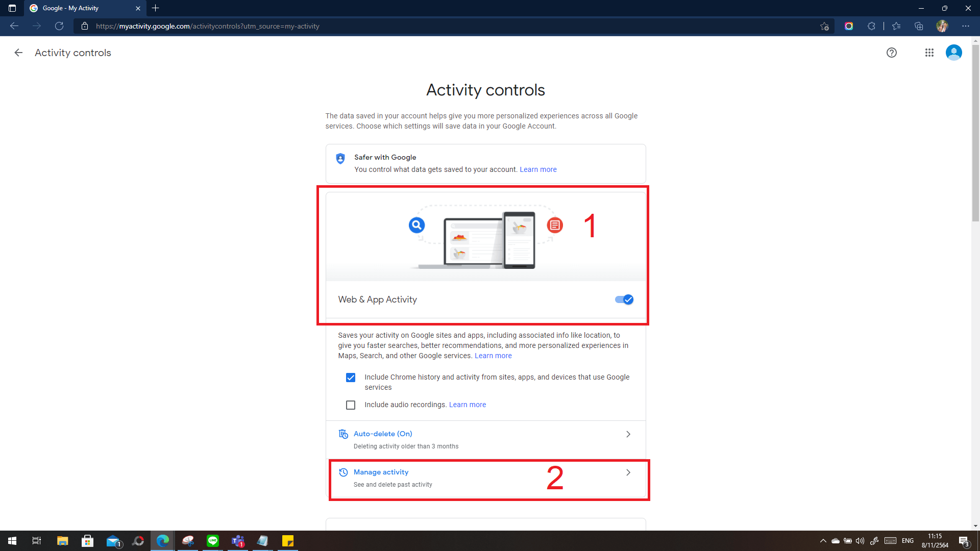Open Learn more about audio recordings
The image size is (980, 551).
coord(468,405)
